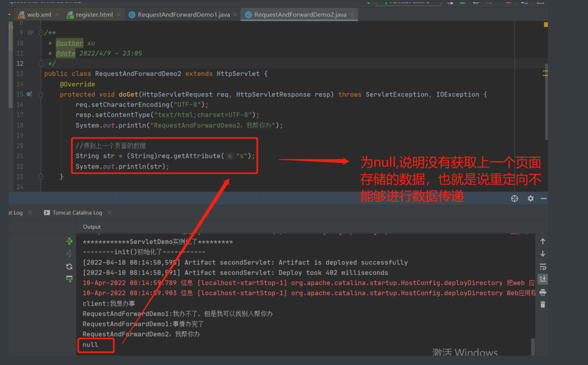Click the console vertical scrollbar
The image size is (588, 365).
534,347
